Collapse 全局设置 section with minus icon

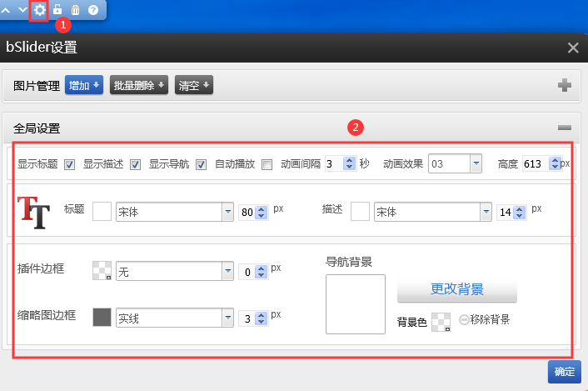click(564, 128)
